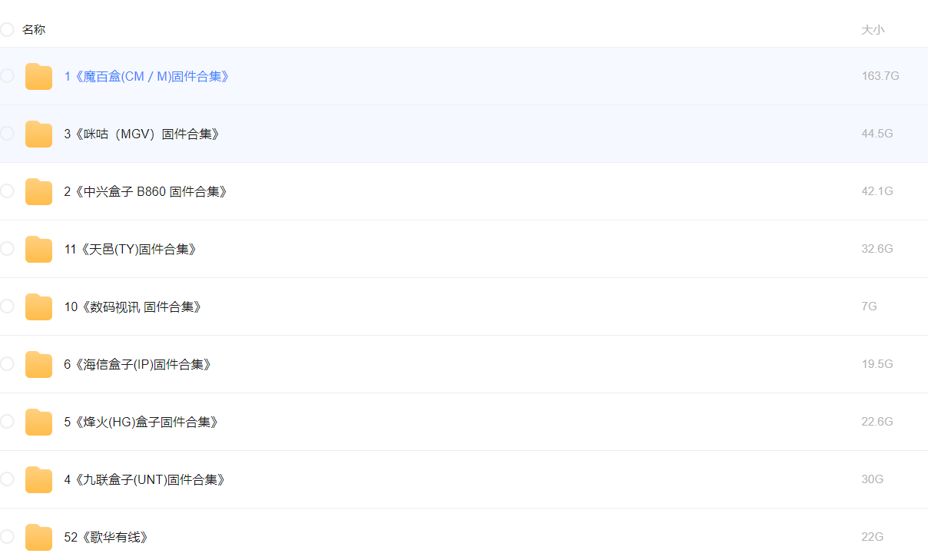This screenshot has height=560, width=928.
Task: Open folder icon for 烽火(HG)盒子固件合集
Action: 38,422
